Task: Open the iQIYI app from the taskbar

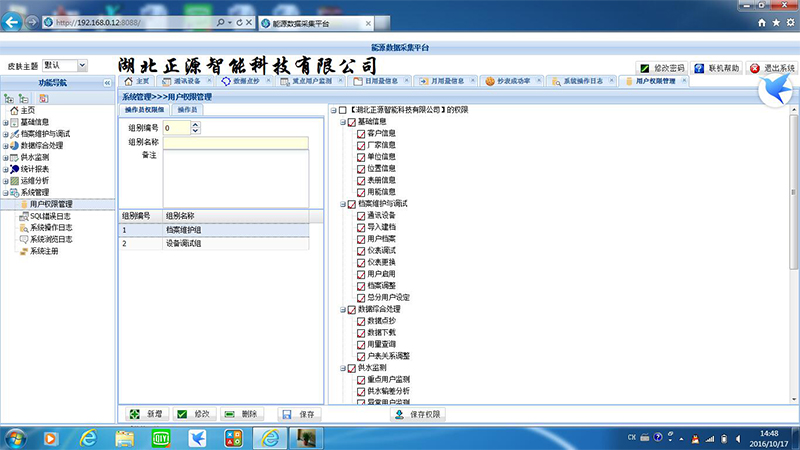Action: (161, 438)
